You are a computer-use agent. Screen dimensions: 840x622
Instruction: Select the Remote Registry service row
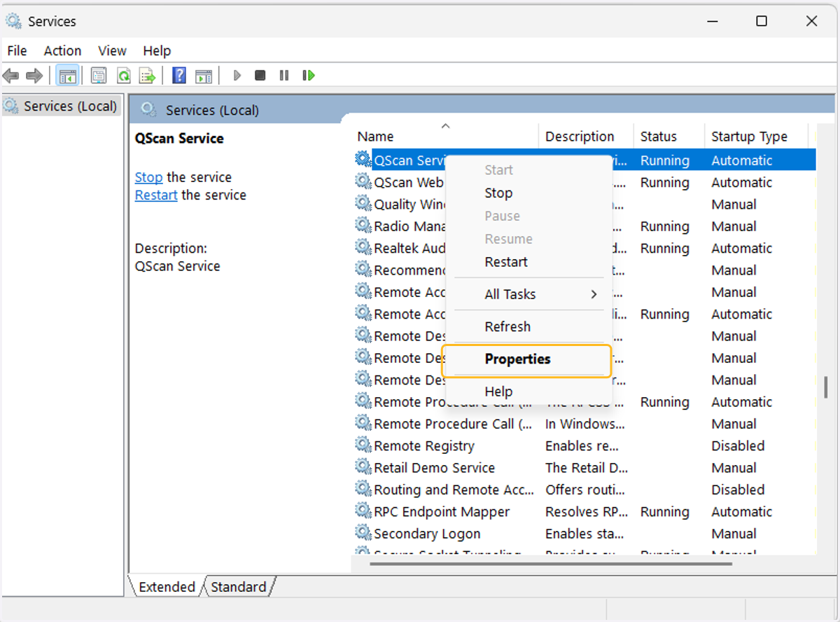click(x=584, y=445)
